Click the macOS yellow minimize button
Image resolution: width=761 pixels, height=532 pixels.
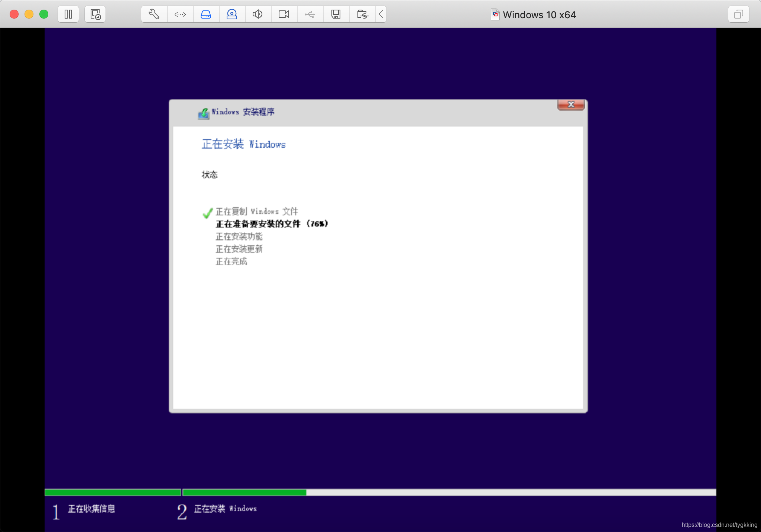click(x=29, y=14)
